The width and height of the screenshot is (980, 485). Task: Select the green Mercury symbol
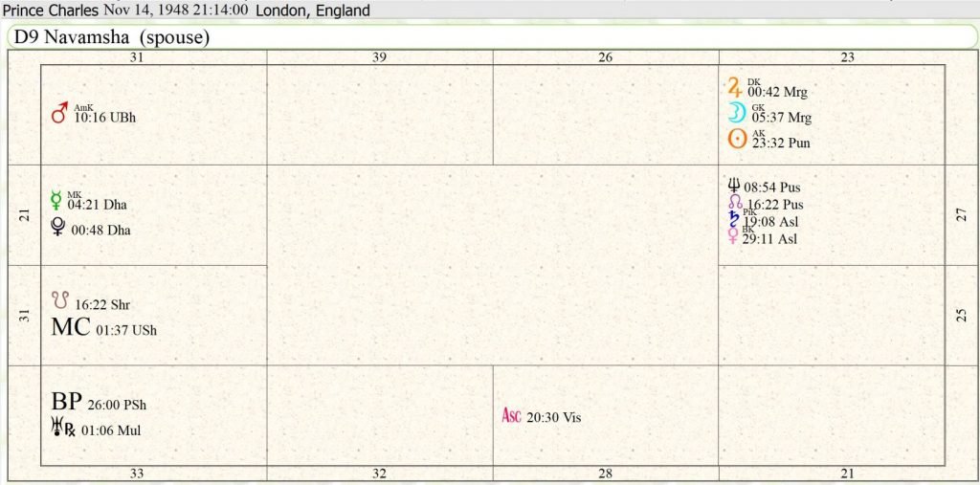pyautogui.click(x=57, y=200)
